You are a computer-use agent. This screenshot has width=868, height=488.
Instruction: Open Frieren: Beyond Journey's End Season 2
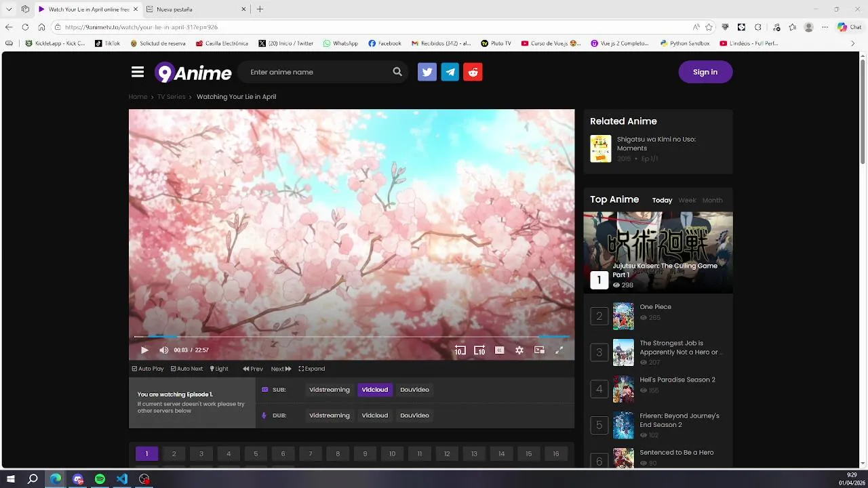tap(679, 420)
